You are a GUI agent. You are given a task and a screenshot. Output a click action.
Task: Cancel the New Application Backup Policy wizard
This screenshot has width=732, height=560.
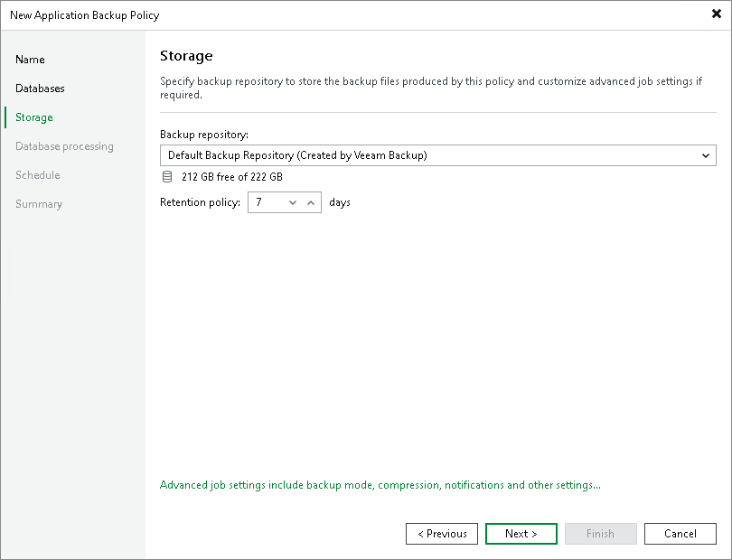click(680, 534)
